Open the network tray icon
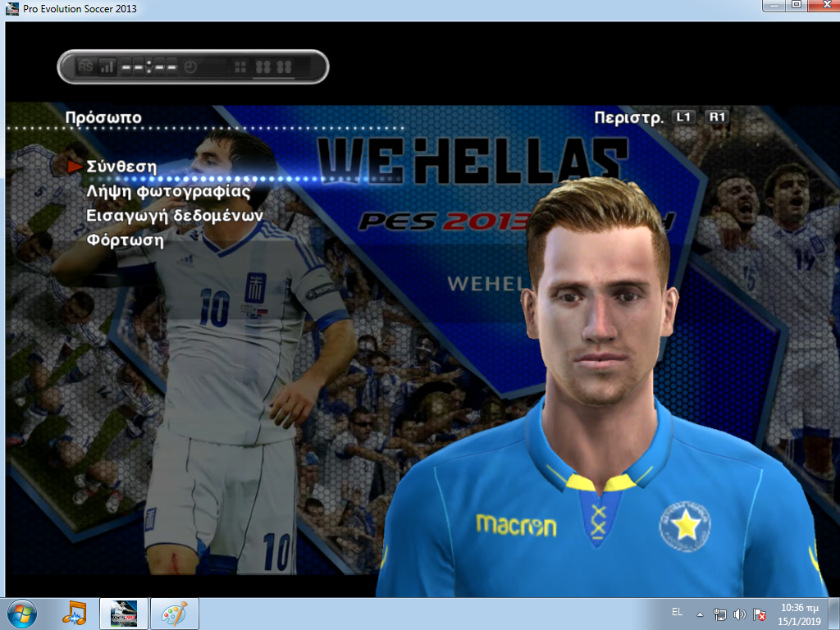 [x=720, y=614]
